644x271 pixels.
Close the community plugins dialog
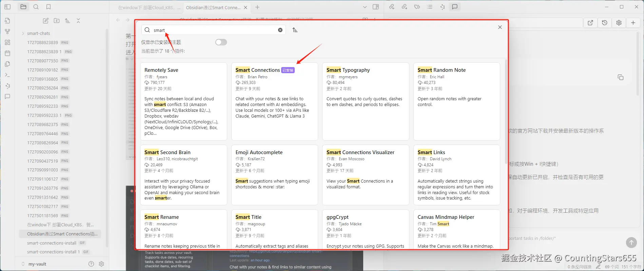500,27
